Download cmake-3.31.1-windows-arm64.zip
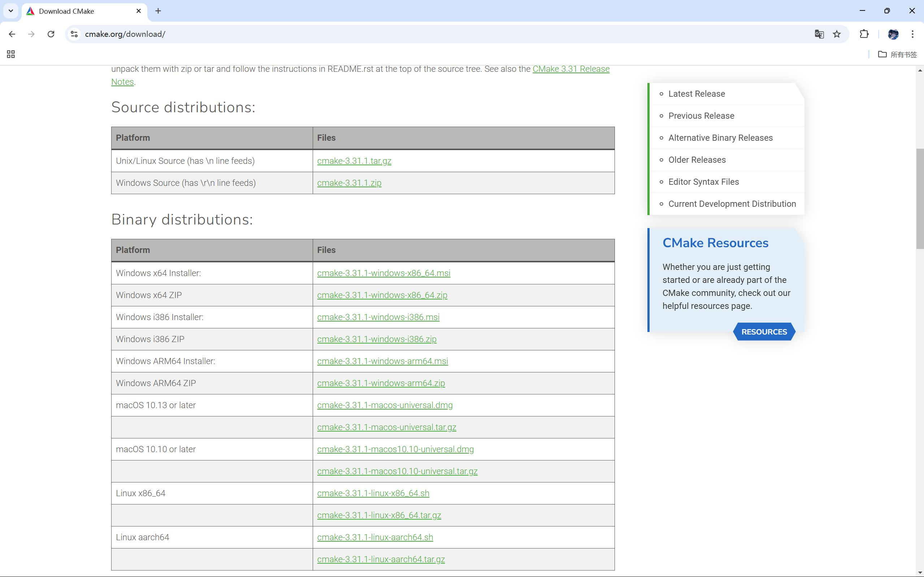This screenshot has width=924, height=577. pos(381,383)
